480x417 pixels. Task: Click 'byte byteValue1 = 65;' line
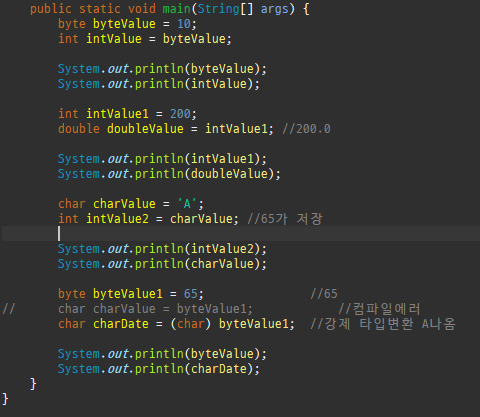point(131,294)
